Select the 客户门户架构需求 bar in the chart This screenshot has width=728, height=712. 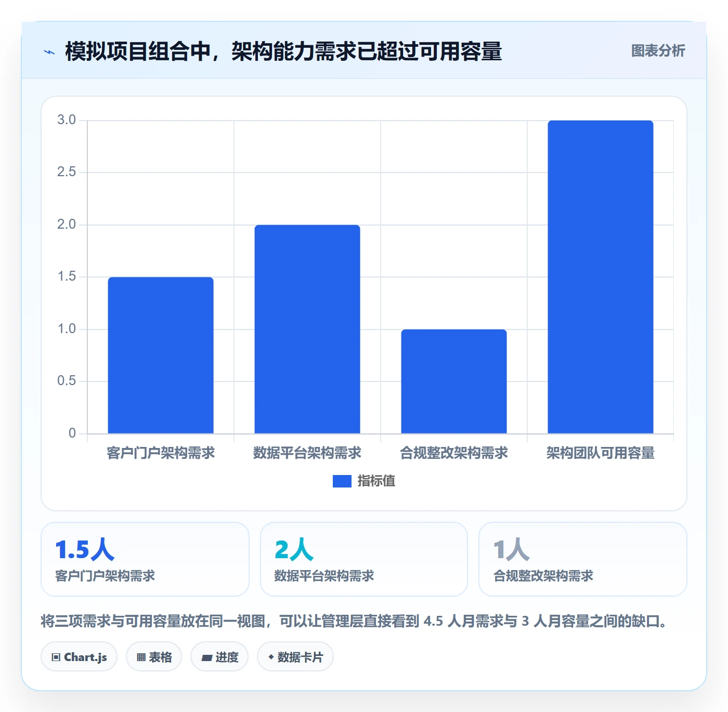point(161,355)
